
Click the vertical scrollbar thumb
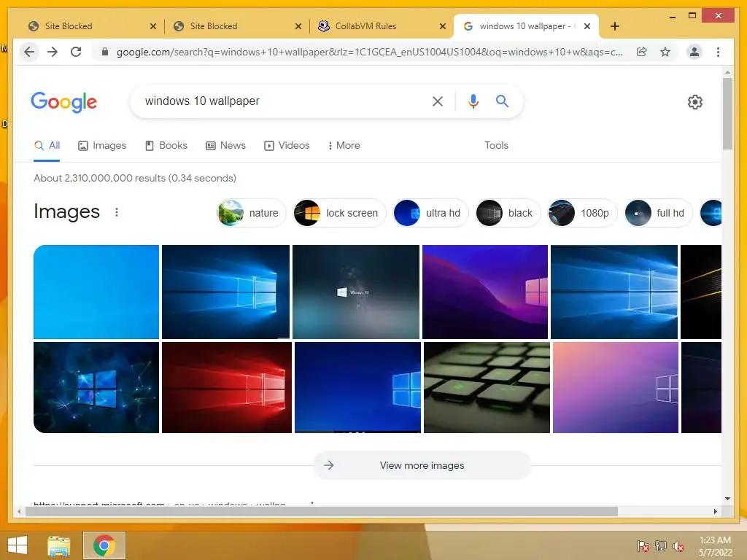pyautogui.click(x=727, y=114)
